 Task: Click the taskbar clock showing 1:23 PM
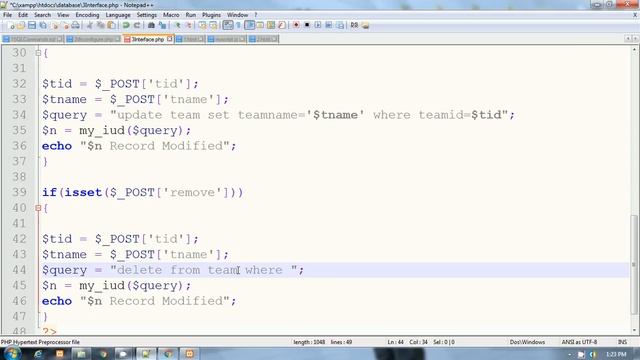pos(616,354)
